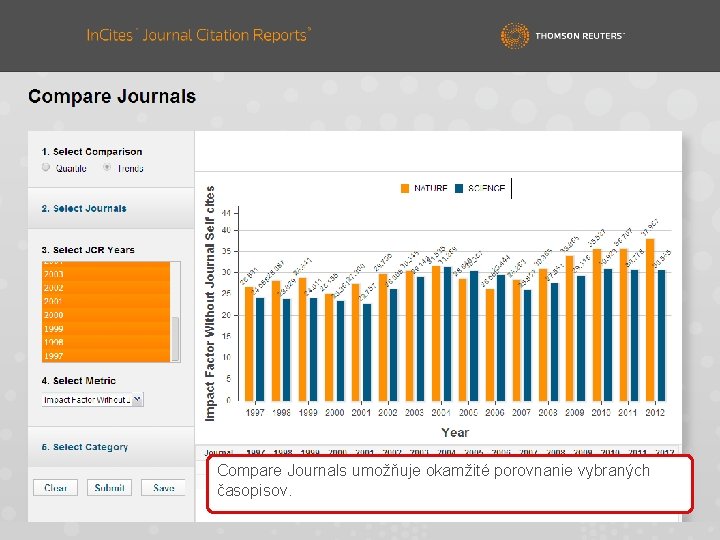
Task: Choose year 2000 in JCR Years list
Action: (x=106, y=315)
